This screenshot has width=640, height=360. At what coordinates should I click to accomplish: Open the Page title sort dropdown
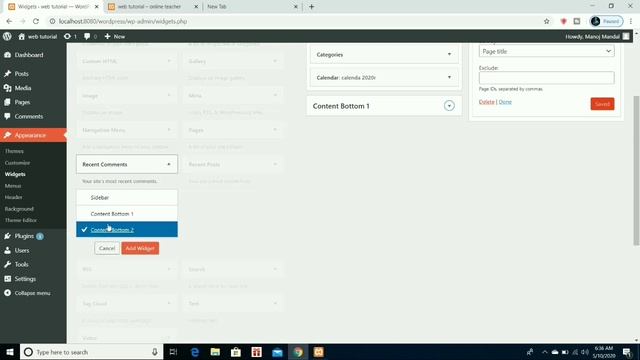[x=546, y=51]
